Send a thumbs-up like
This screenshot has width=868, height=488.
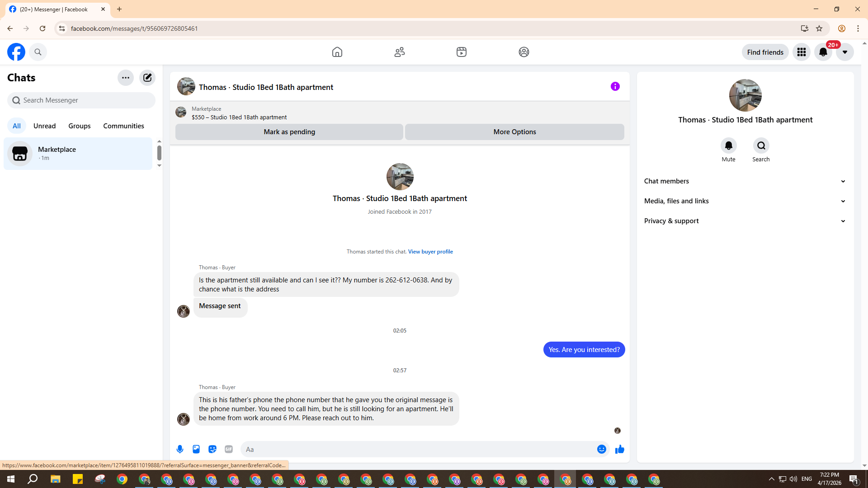[620, 449]
